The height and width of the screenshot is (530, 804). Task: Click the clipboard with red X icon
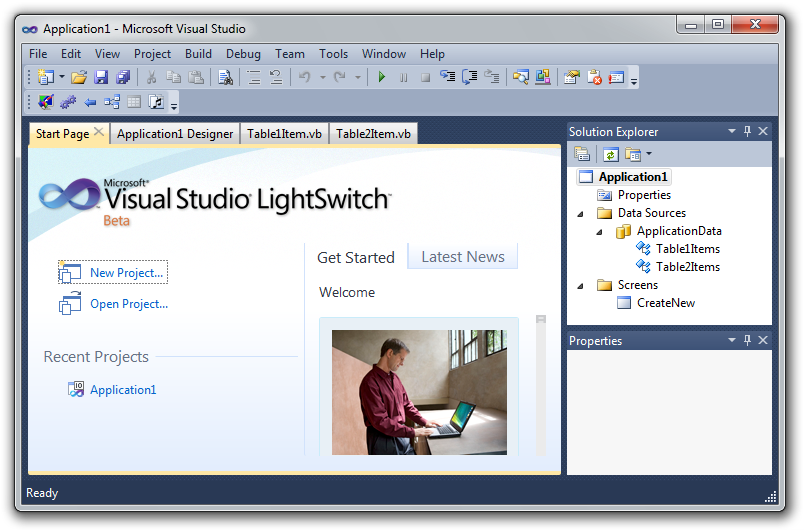coord(594,77)
